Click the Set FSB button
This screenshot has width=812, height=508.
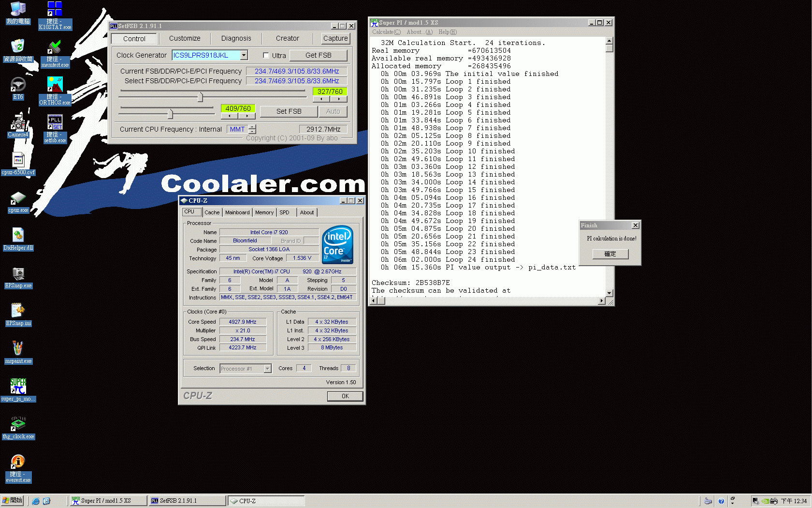pos(289,111)
